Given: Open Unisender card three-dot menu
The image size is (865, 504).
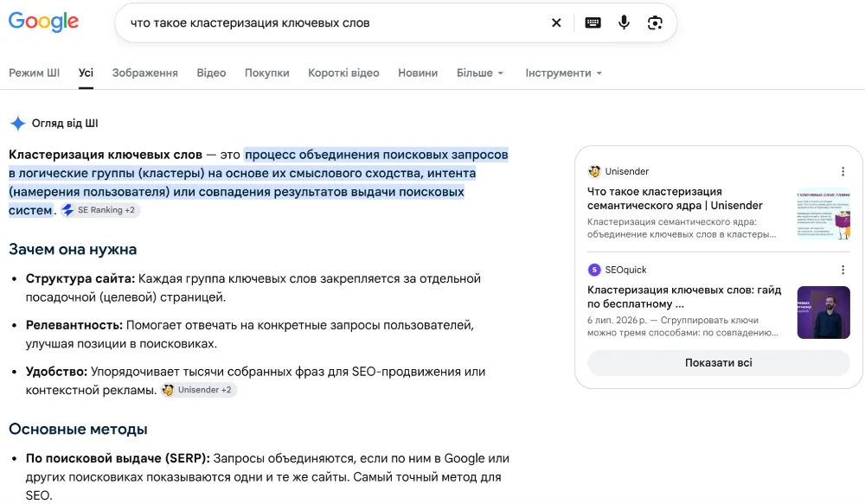Looking at the screenshot, I should click(843, 171).
